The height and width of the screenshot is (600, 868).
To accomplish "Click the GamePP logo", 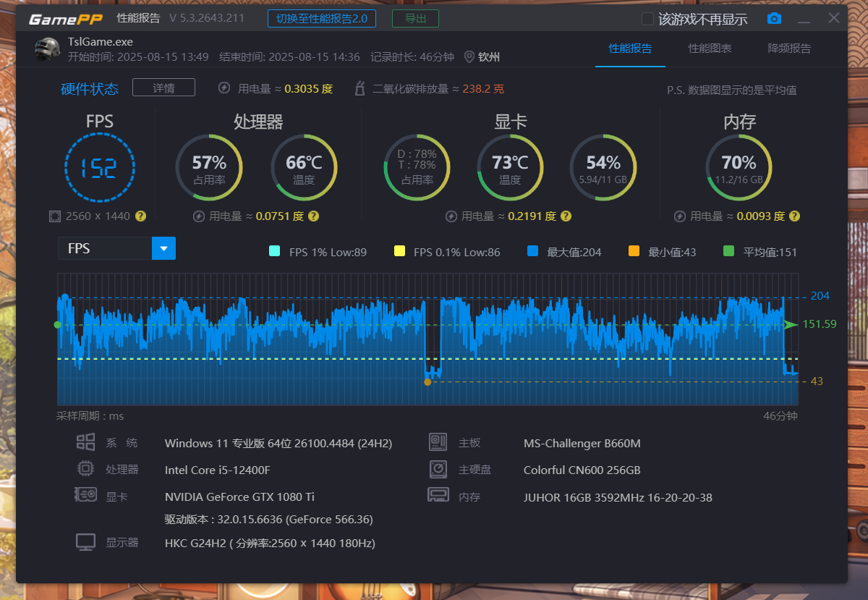I will pyautogui.click(x=66, y=19).
